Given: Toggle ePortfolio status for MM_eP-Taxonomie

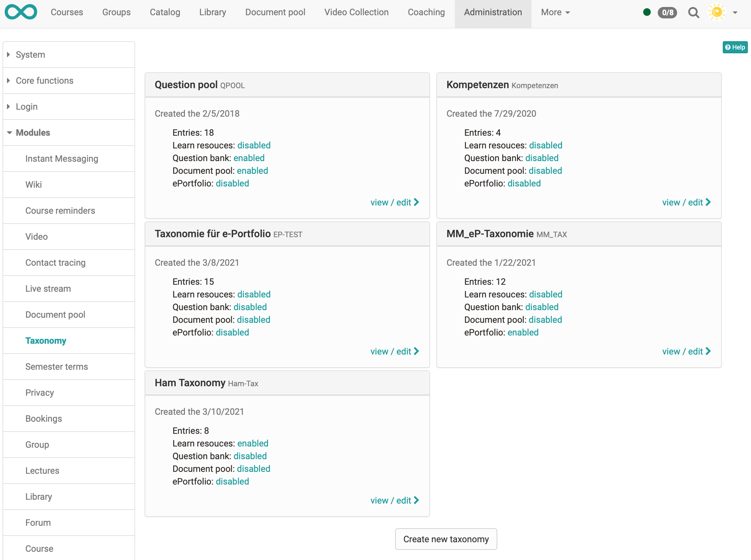Looking at the screenshot, I should tap(522, 332).
